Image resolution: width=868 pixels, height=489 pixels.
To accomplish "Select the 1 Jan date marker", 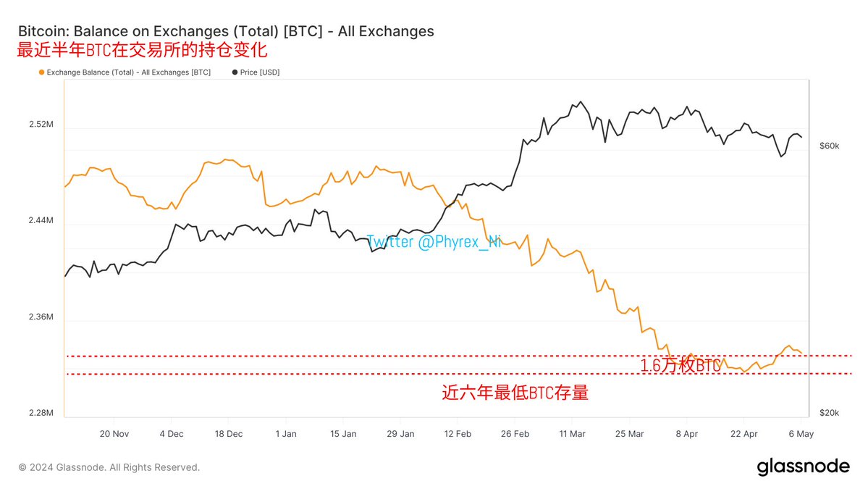I will (286, 434).
